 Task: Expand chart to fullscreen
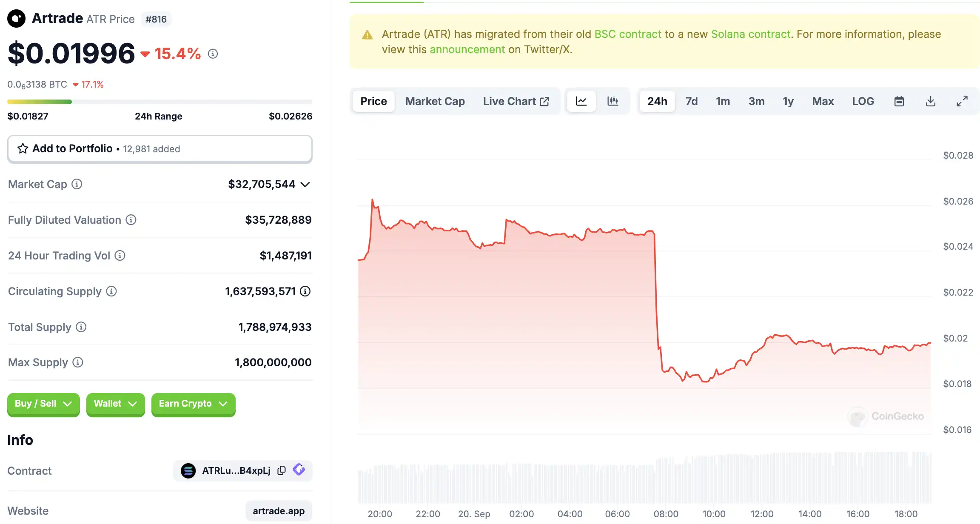(x=962, y=101)
